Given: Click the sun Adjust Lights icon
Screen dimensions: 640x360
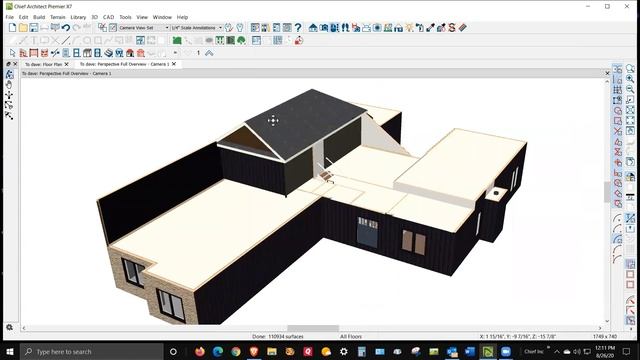Looking at the screenshot, I should point(409,28).
